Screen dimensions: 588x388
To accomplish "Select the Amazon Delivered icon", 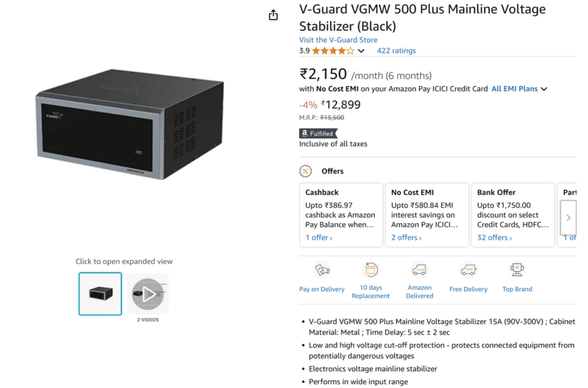I will pos(419,270).
